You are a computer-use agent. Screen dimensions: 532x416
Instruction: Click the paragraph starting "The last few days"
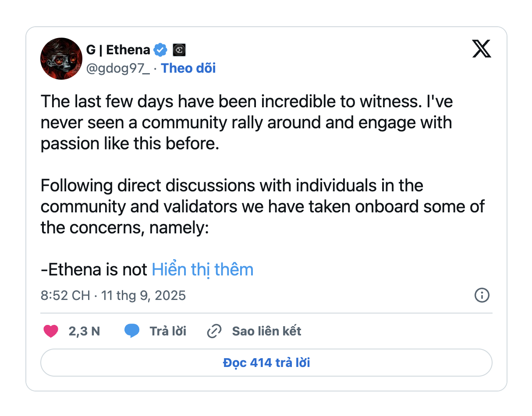[246, 123]
